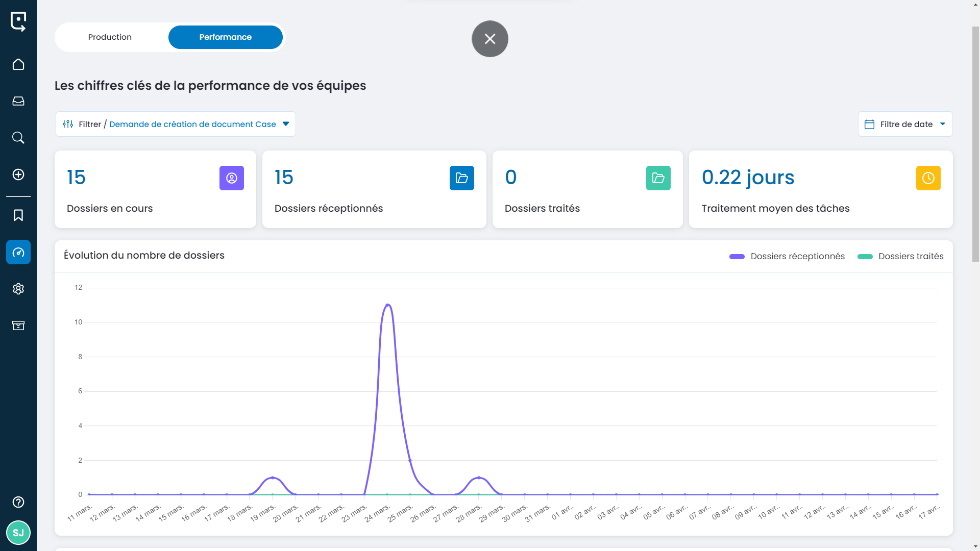Image resolution: width=980 pixels, height=551 pixels.
Task: Click the 19 mars data point on chart
Action: click(273, 478)
